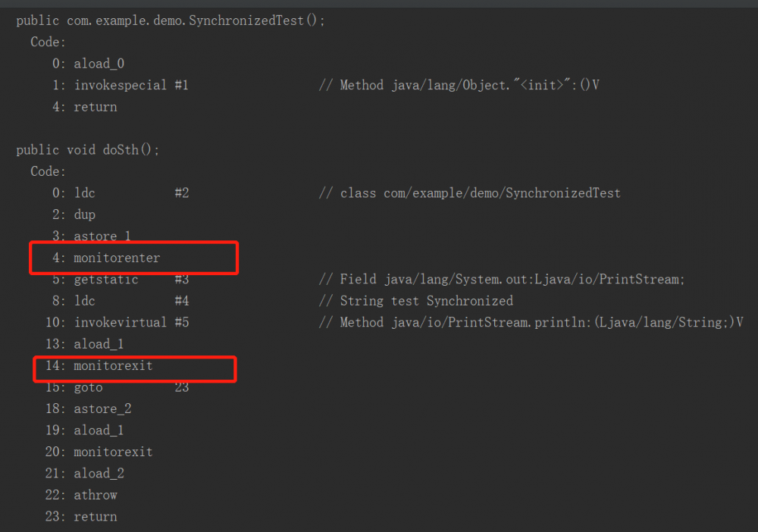Click the doSth() method declaration
Screen dimensions: 758x532
[x=88, y=150]
